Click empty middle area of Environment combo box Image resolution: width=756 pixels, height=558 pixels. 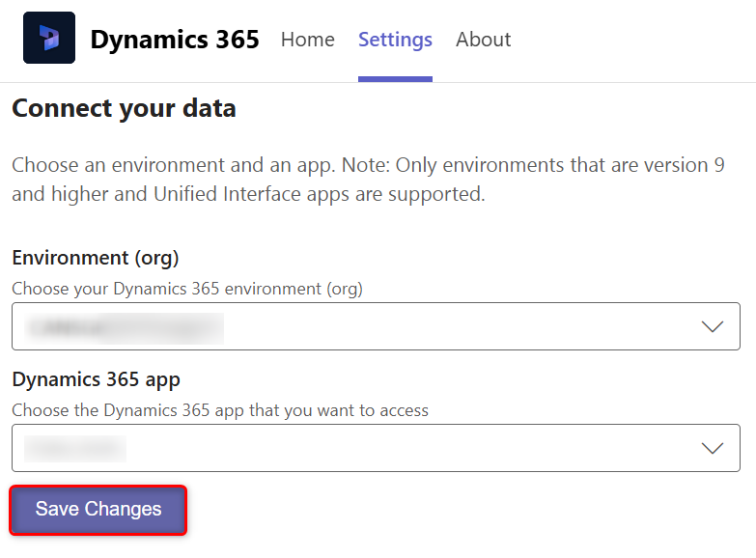click(x=454, y=327)
